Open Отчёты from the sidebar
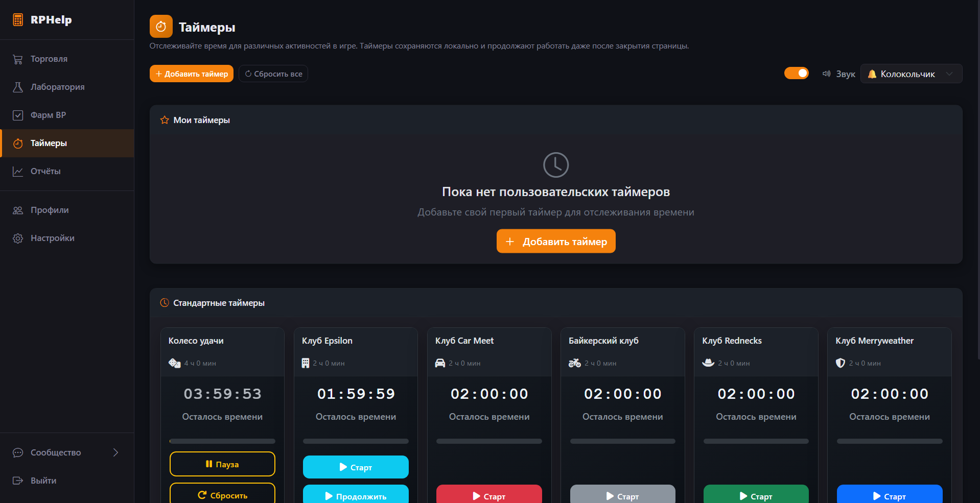980x503 pixels. click(67, 172)
